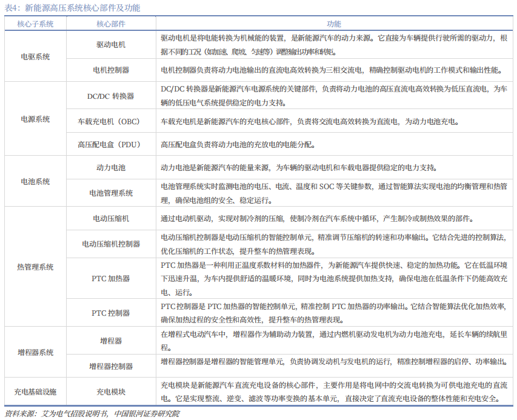Select the 驱动电机 component cell

(x=111, y=45)
